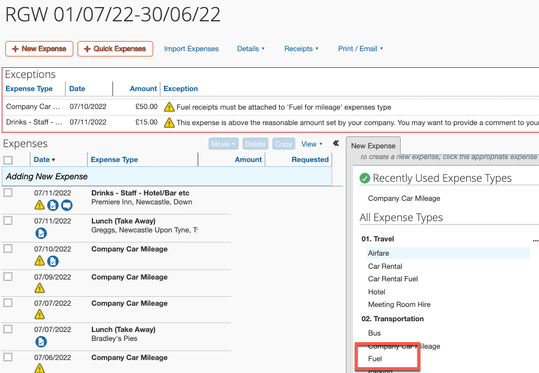
Task: Sort expenses by Amount column header
Action: pos(248,160)
